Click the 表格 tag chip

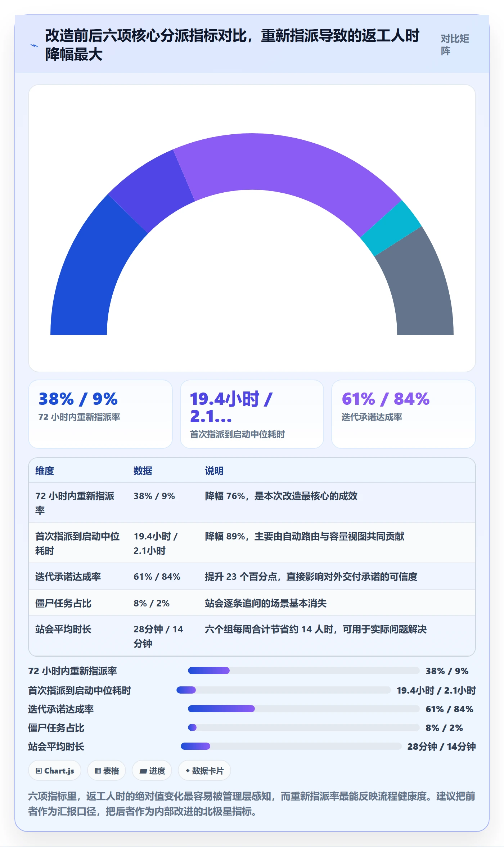click(107, 771)
